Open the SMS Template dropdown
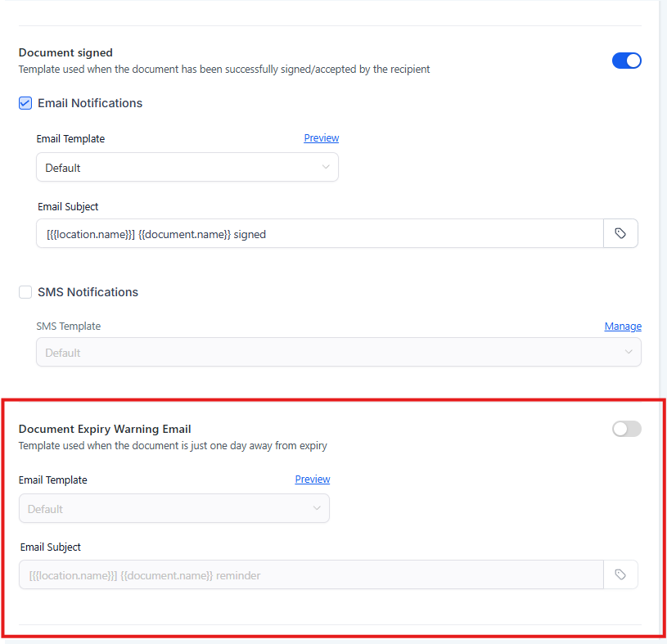 (338, 353)
